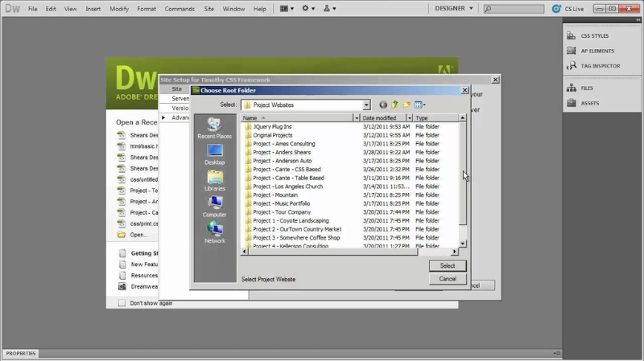The height and width of the screenshot is (361, 644).
Task: Go back to last visited folder
Action: [x=383, y=105]
